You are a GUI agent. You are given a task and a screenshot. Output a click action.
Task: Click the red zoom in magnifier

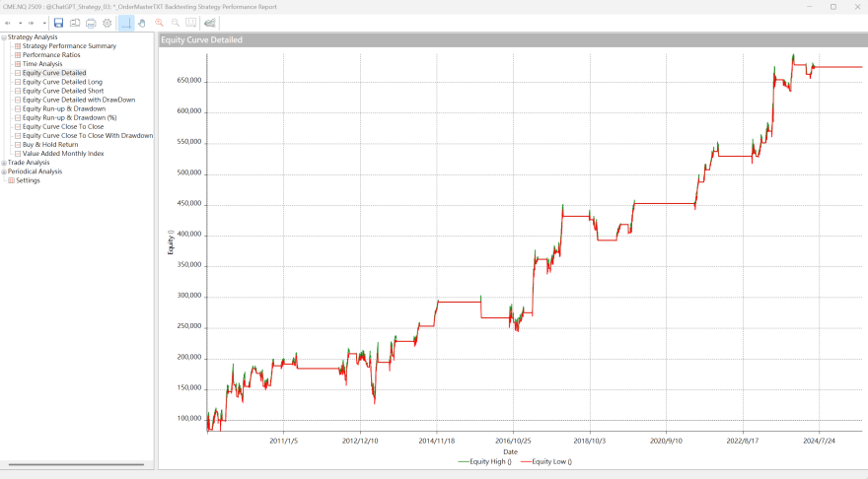point(159,23)
